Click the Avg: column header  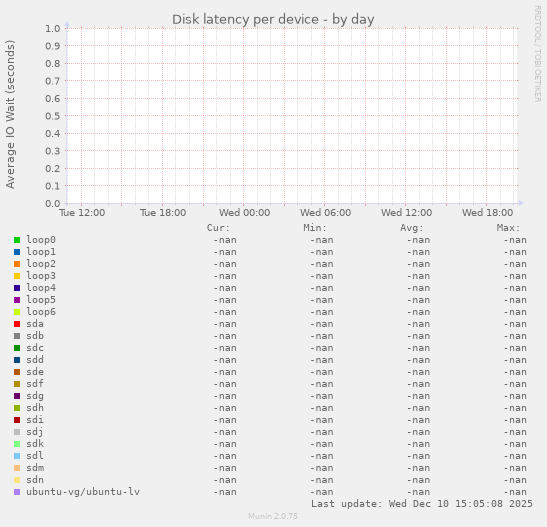click(412, 228)
